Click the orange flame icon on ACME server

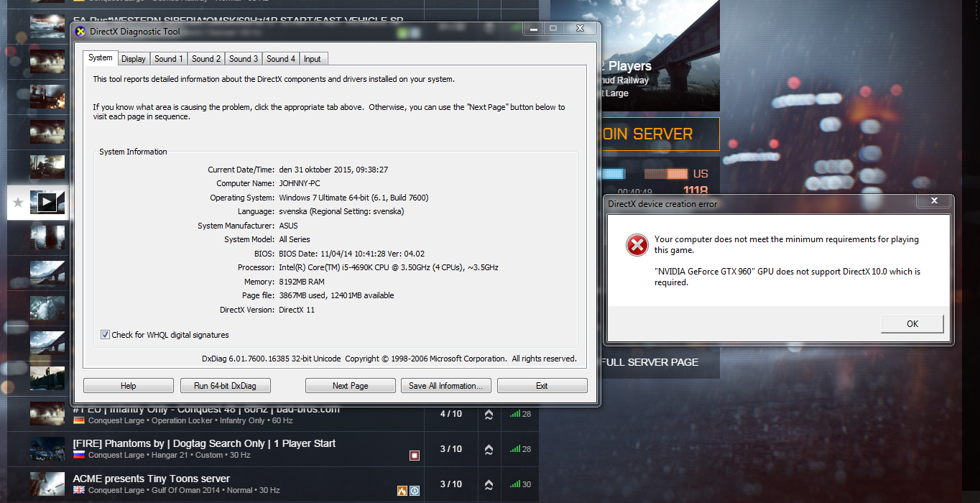click(x=402, y=491)
